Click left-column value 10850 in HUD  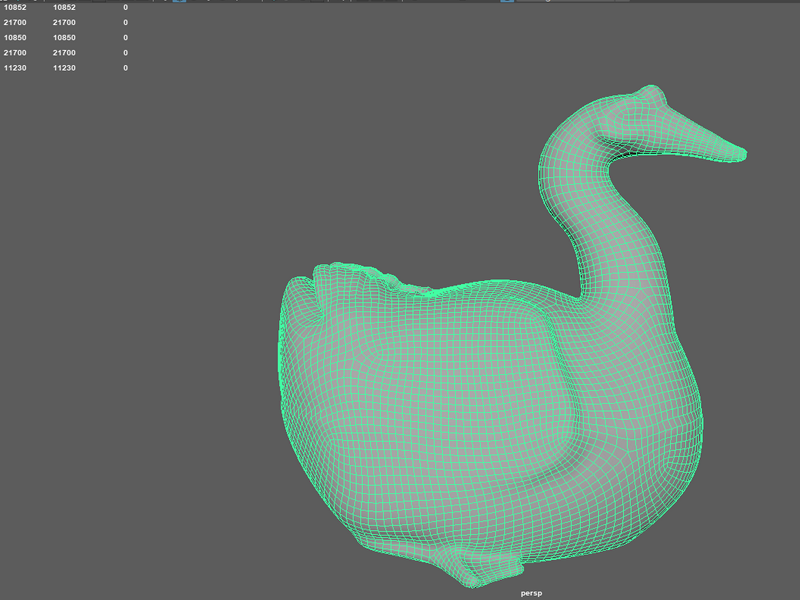tap(15, 38)
